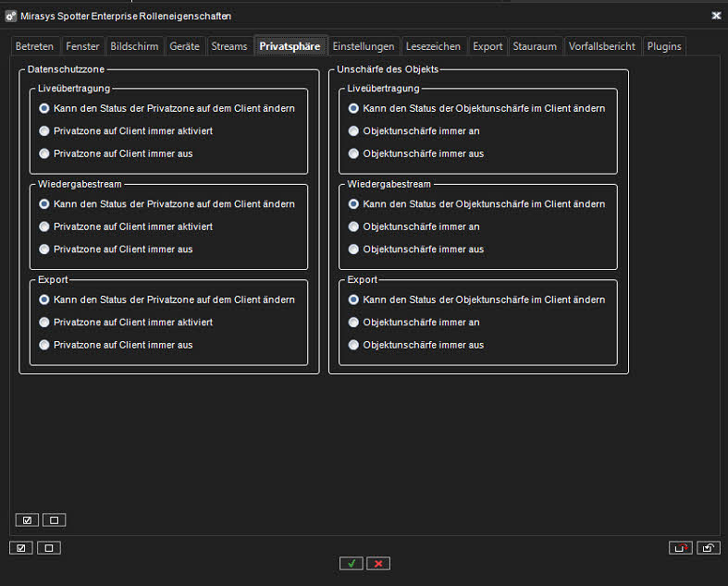Screen dimensions: 728x586
Task: Cancel the dialog with the red X button
Action: point(377,563)
